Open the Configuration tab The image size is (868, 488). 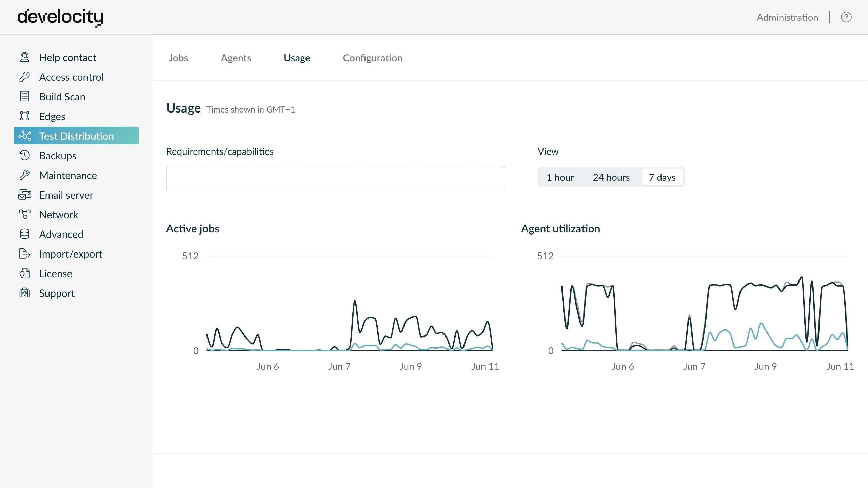(x=373, y=58)
